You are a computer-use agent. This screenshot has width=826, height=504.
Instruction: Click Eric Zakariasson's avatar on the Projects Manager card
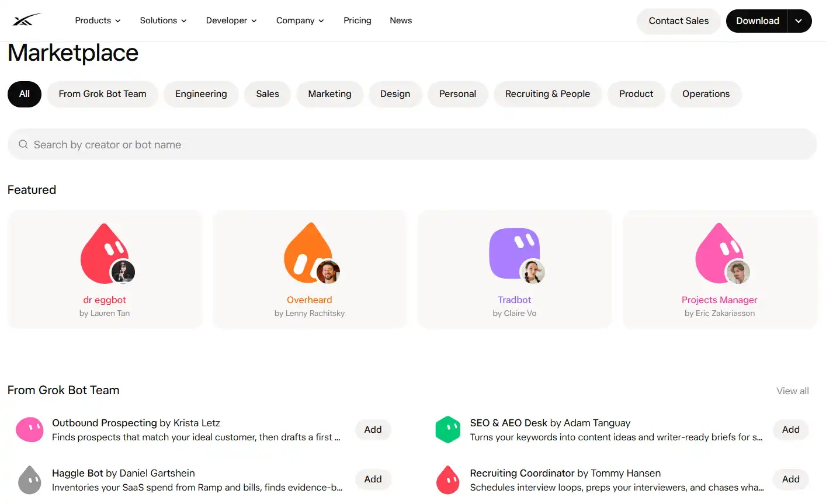[x=738, y=272]
